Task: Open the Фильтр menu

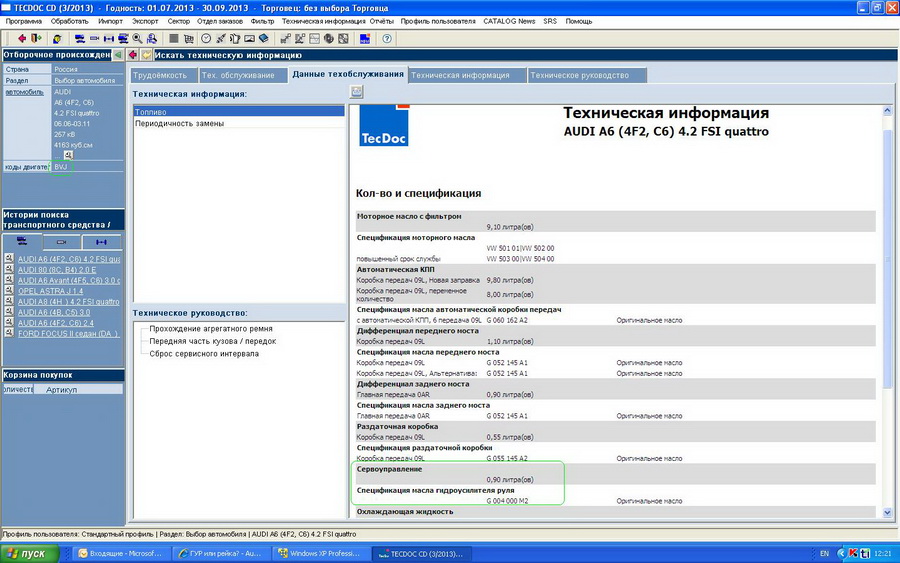Action: click(262, 21)
